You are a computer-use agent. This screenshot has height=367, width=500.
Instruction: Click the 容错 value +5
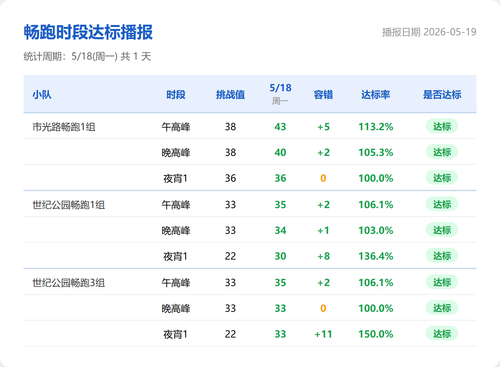323,127
